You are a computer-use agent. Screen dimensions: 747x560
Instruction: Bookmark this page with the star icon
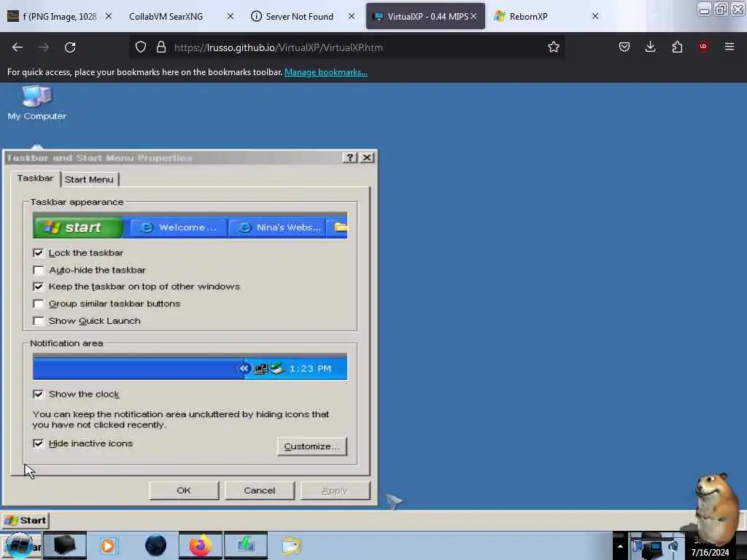coord(553,47)
